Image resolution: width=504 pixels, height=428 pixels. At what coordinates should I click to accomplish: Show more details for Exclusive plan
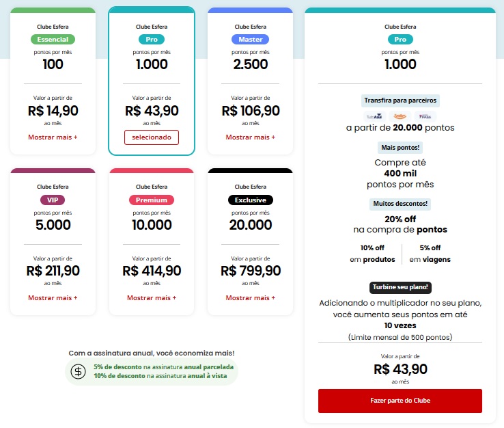pyautogui.click(x=250, y=297)
